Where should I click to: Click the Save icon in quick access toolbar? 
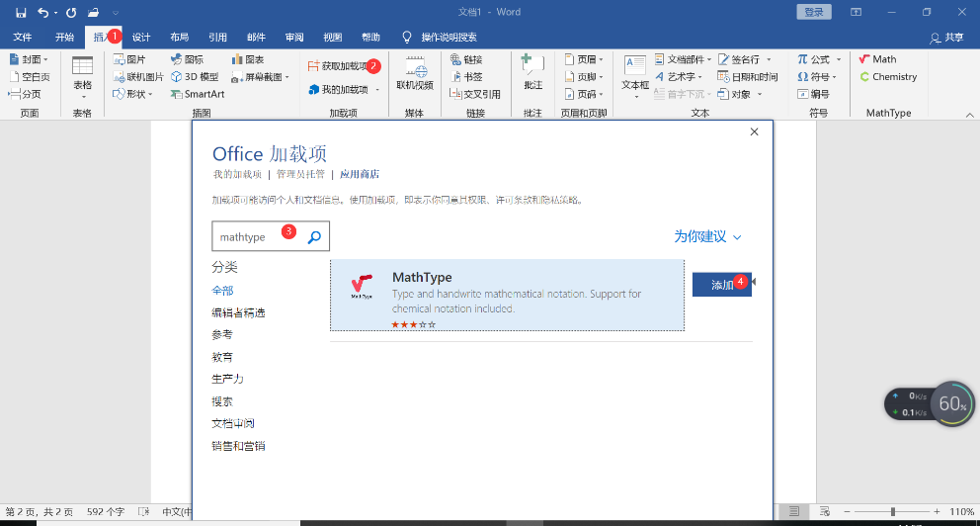pyautogui.click(x=21, y=13)
